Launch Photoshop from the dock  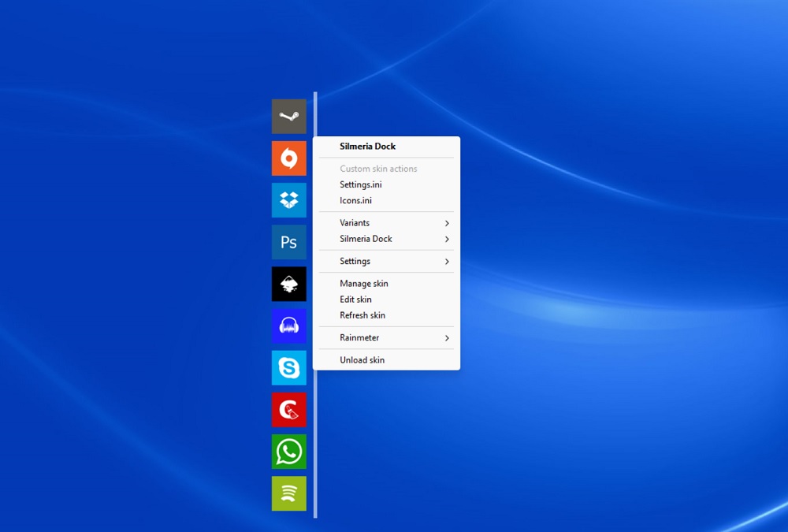pos(288,242)
